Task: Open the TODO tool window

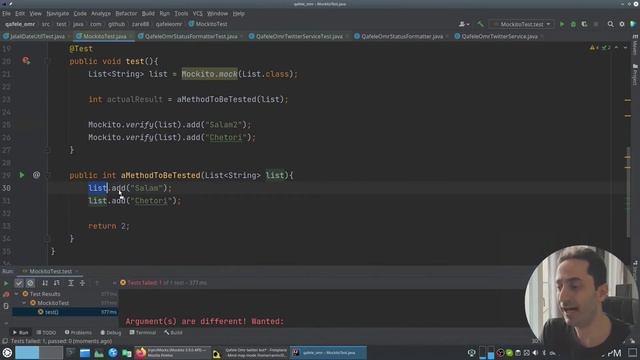Action: point(46,333)
